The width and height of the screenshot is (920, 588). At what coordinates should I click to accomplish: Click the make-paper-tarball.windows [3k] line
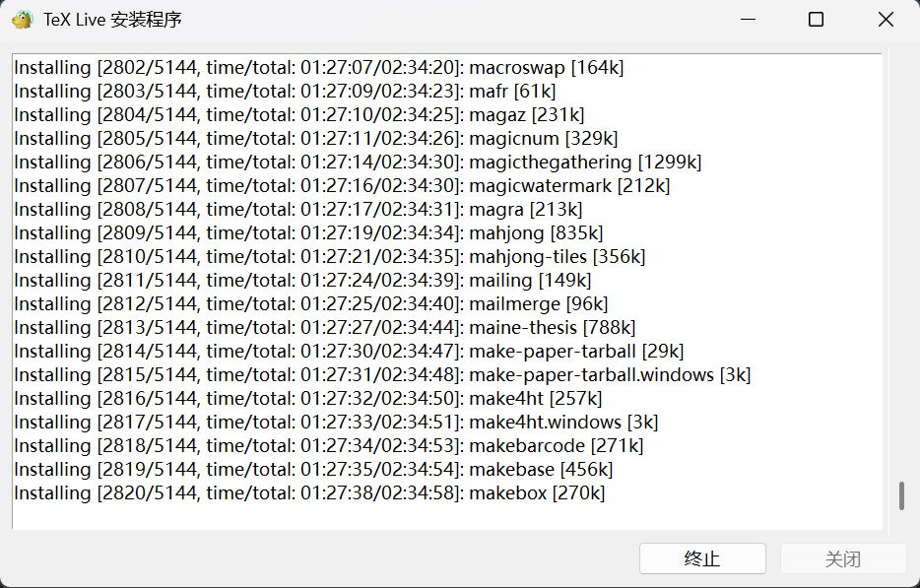pyautogui.click(x=382, y=374)
